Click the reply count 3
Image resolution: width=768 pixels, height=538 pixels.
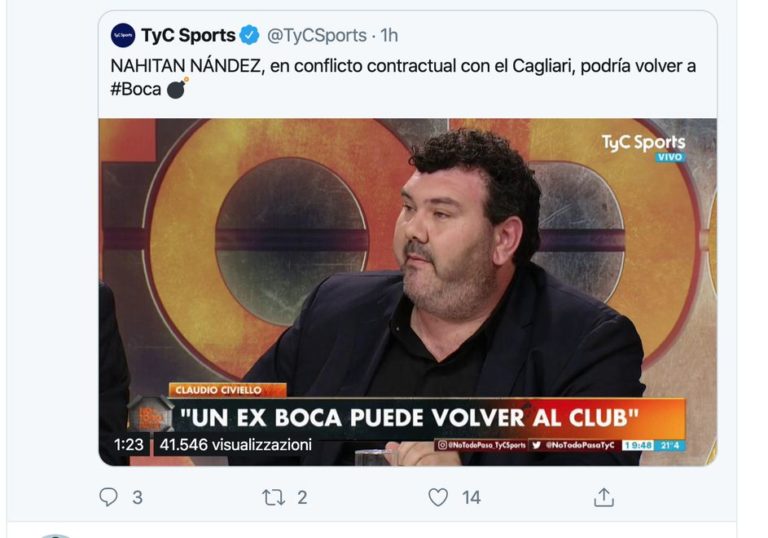(x=138, y=498)
